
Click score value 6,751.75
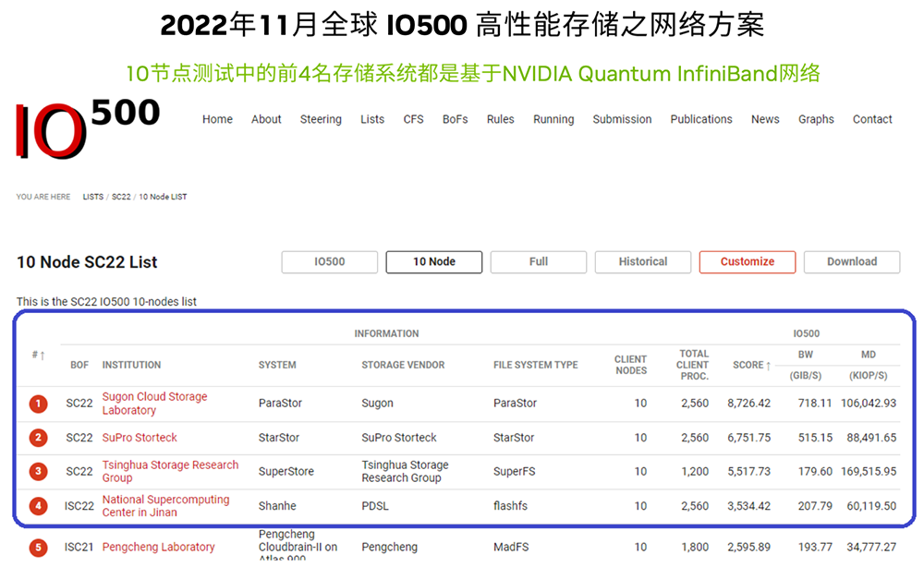(x=749, y=438)
